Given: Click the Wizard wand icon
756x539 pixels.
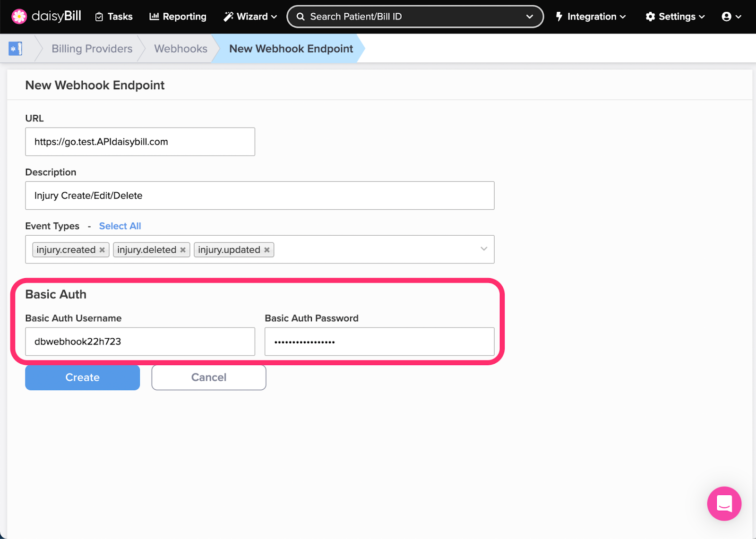Looking at the screenshot, I should pos(228,17).
